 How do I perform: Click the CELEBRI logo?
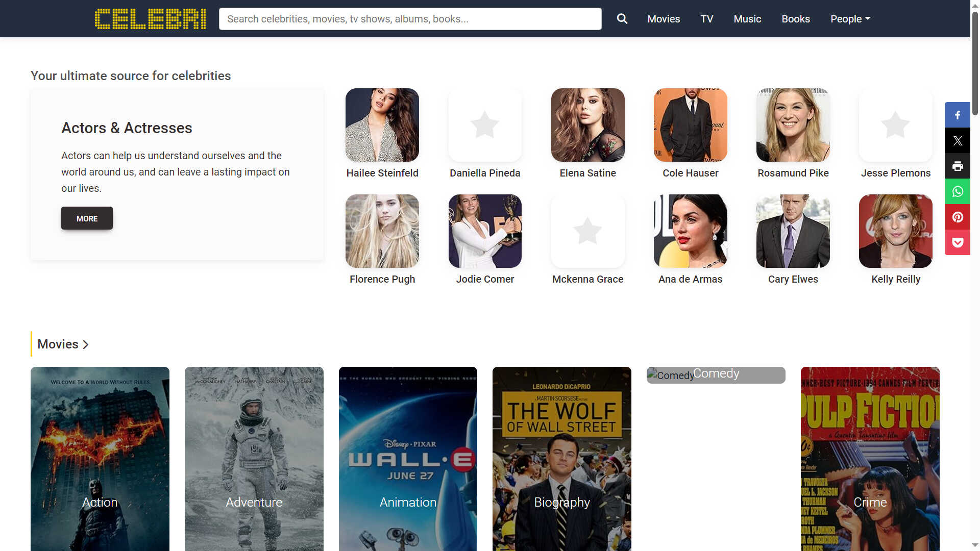click(x=151, y=19)
